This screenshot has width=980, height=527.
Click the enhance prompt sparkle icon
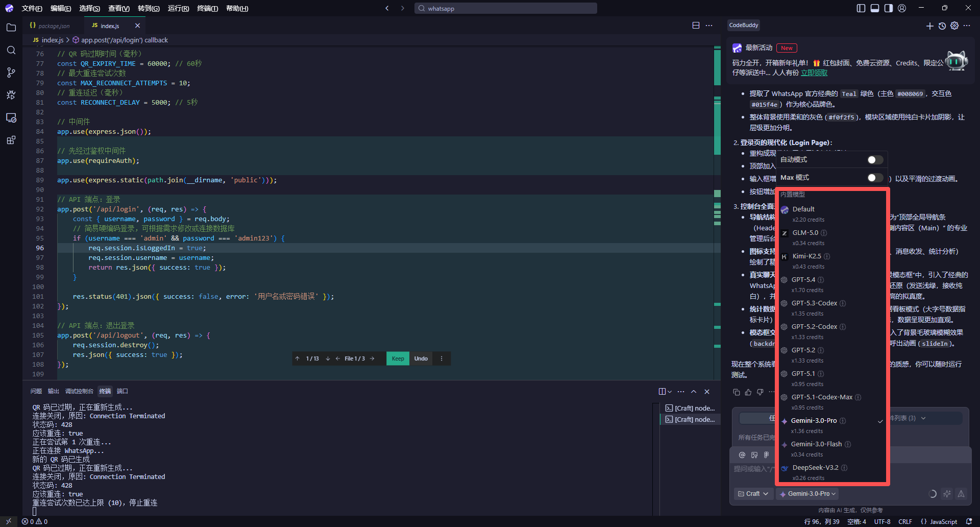pyautogui.click(x=947, y=494)
